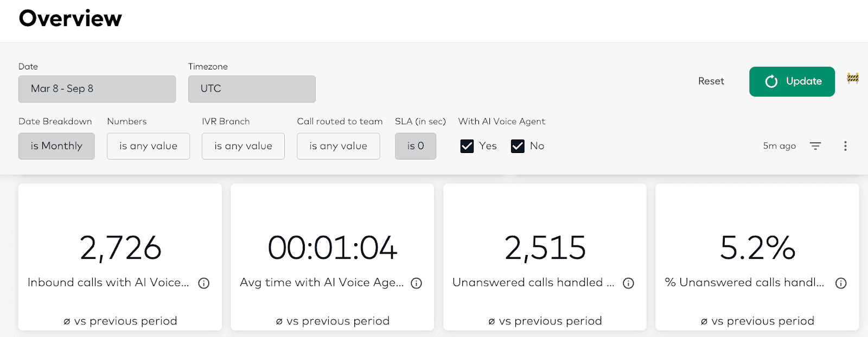Select the Overview page title
The image size is (868, 337).
point(71,19)
